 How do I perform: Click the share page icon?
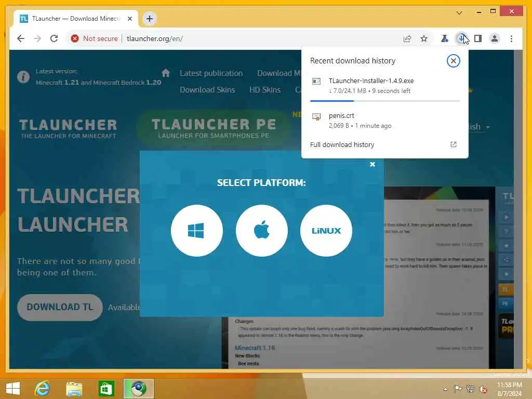point(407,38)
